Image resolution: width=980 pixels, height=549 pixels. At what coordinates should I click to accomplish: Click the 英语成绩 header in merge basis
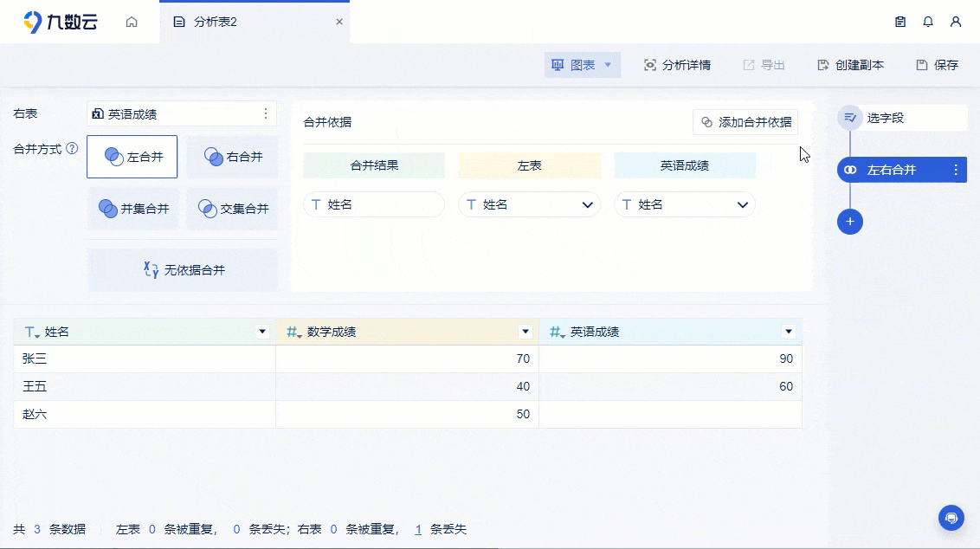[x=685, y=165]
